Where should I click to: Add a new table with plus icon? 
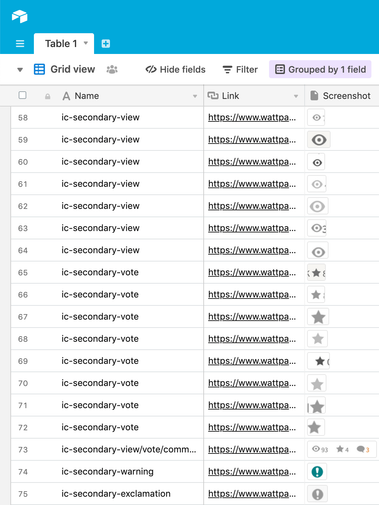106,44
